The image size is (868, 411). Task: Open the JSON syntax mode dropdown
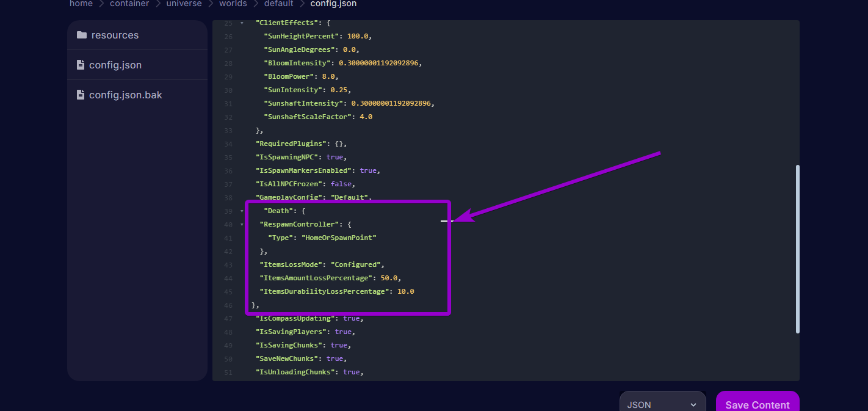tap(662, 404)
